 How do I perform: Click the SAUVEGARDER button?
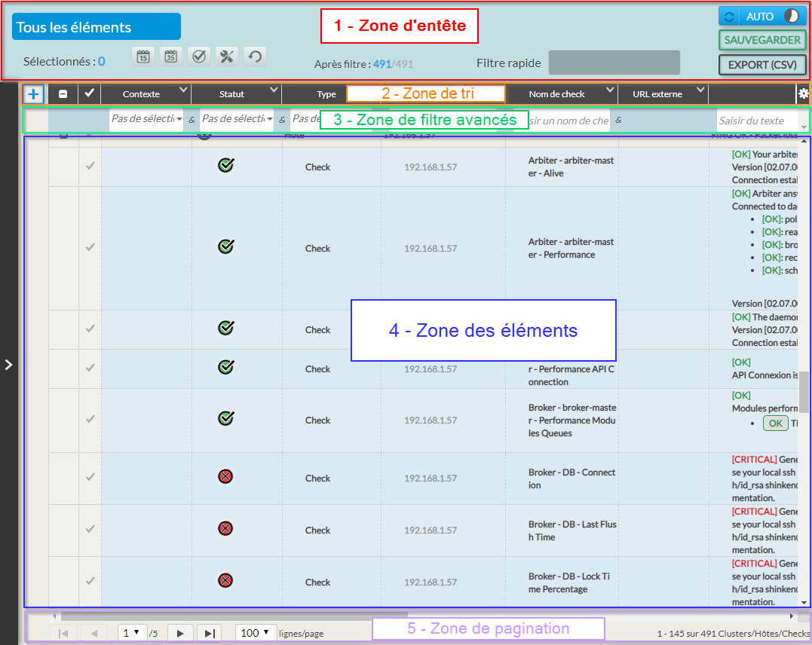click(x=762, y=40)
